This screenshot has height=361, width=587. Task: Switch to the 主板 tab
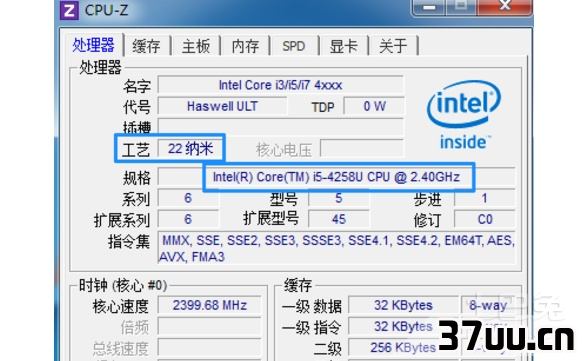pos(196,46)
